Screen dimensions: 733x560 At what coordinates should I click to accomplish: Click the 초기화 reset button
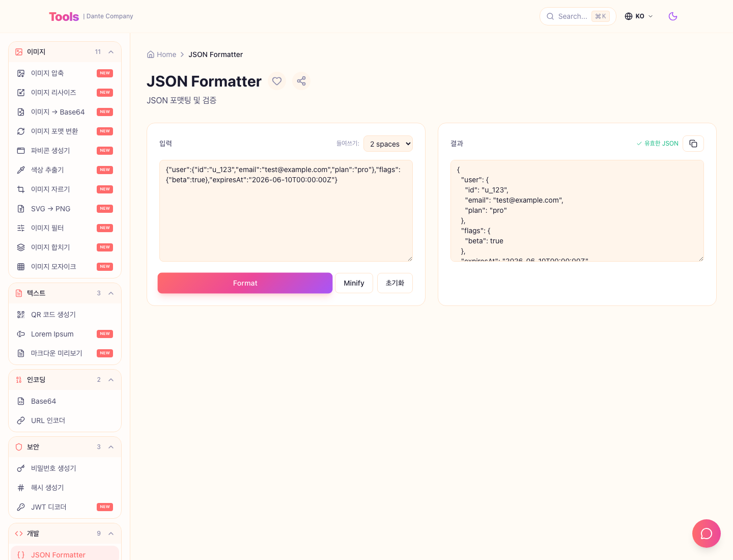[x=395, y=283]
